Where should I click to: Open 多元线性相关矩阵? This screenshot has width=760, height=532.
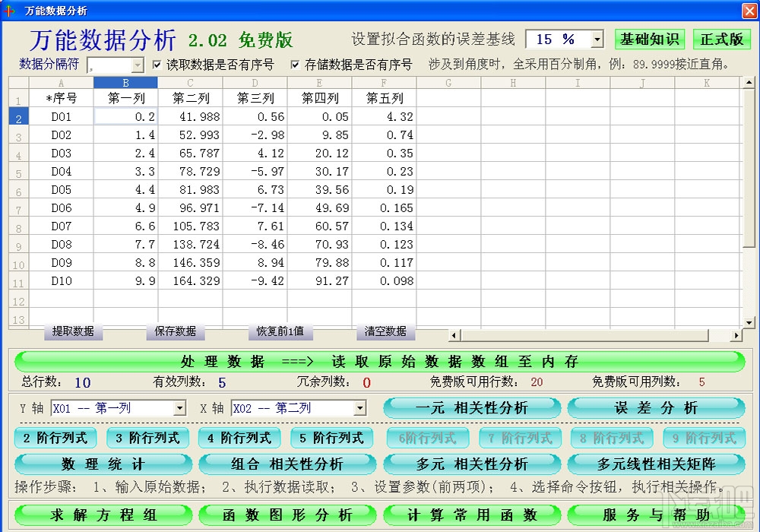pyautogui.click(x=657, y=464)
